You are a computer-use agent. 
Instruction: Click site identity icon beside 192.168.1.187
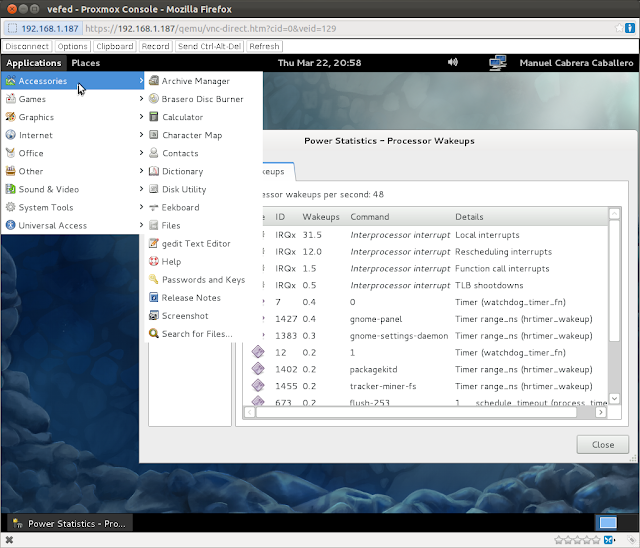13,28
